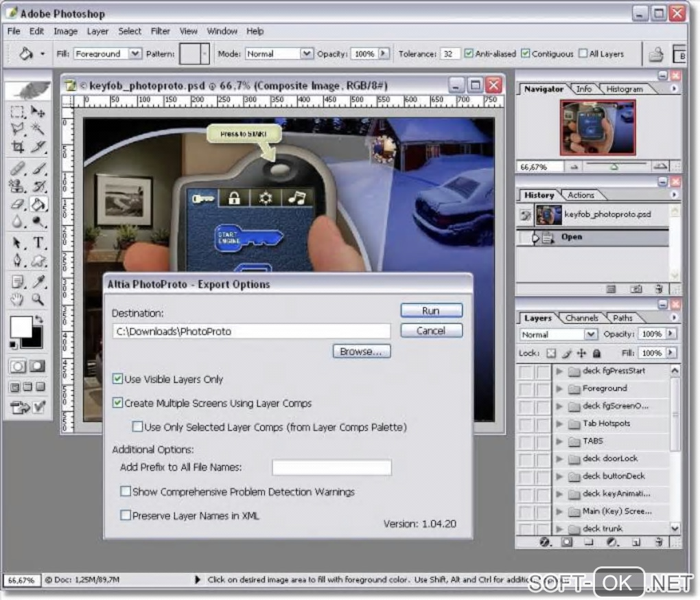The height and width of the screenshot is (600, 700).
Task: Click the Cancel button in Export Options
Action: coord(431,331)
